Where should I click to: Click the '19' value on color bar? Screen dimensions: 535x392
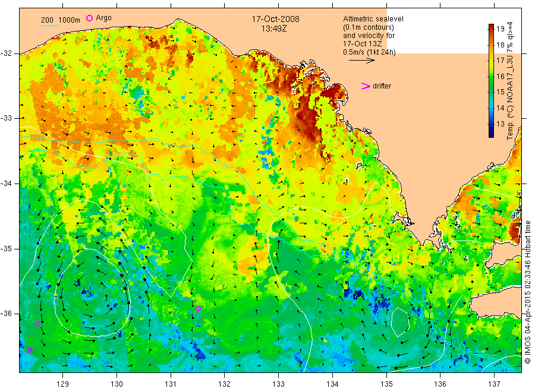coord(500,29)
